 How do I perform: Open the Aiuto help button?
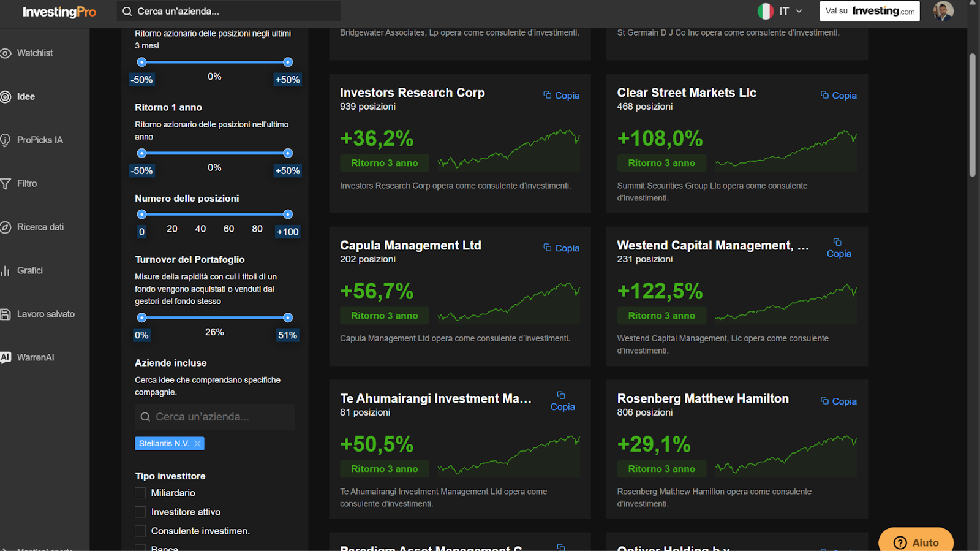coord(916,540)
